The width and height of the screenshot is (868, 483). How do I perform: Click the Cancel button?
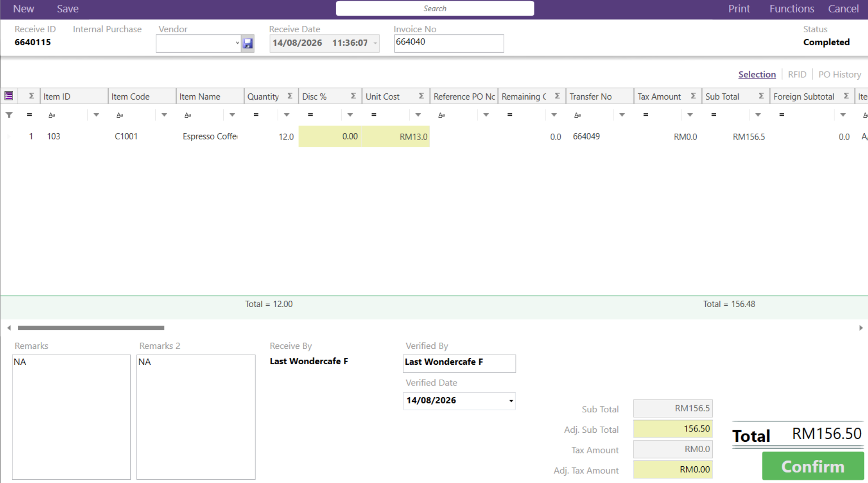(x=843, y=9)
